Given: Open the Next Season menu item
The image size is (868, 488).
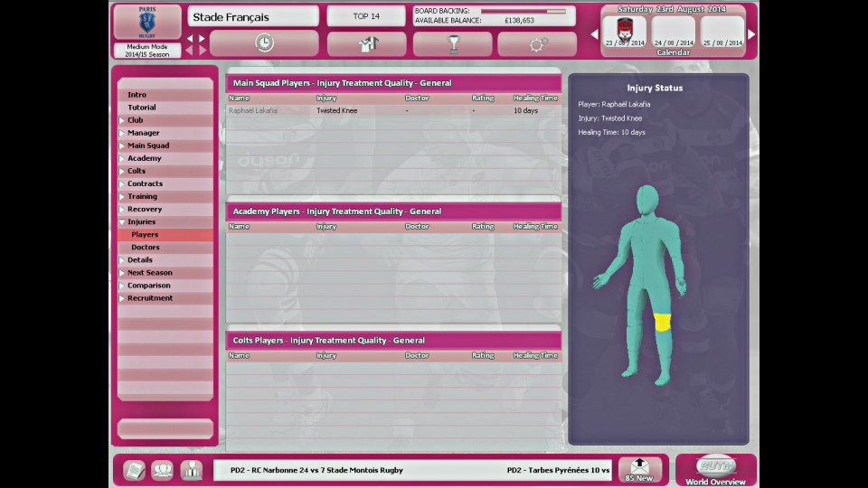Looking at the screenshot, I should pos(165,273).
